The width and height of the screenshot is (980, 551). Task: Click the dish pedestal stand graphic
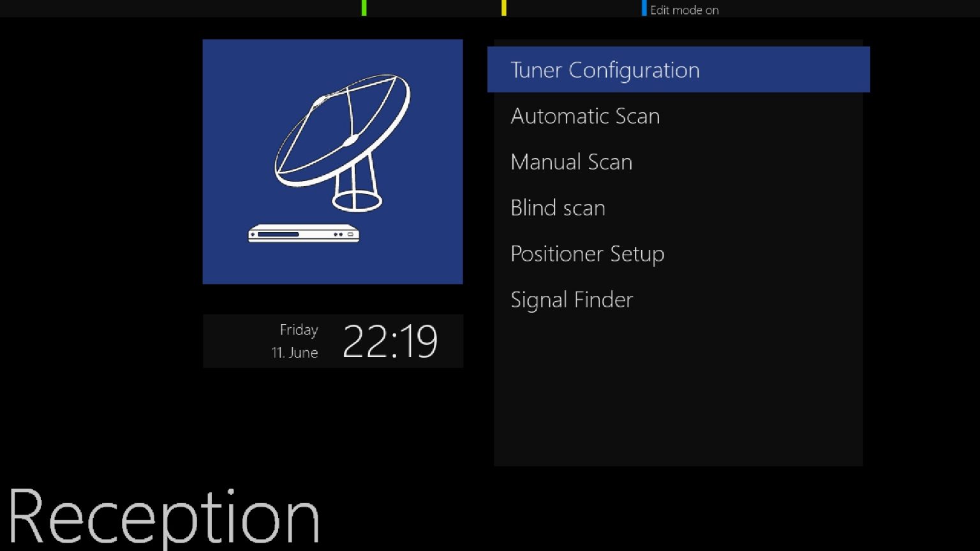point(357,185)
